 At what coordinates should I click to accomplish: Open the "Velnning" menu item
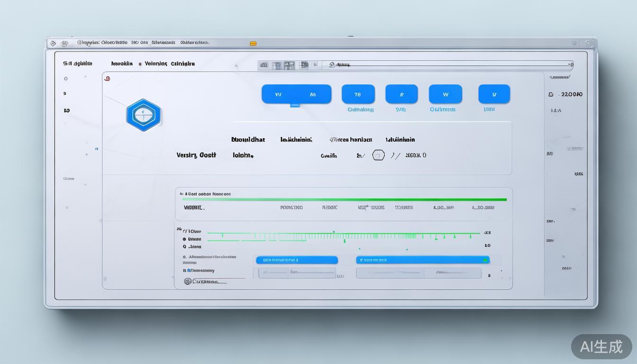[x=156, y=64]
